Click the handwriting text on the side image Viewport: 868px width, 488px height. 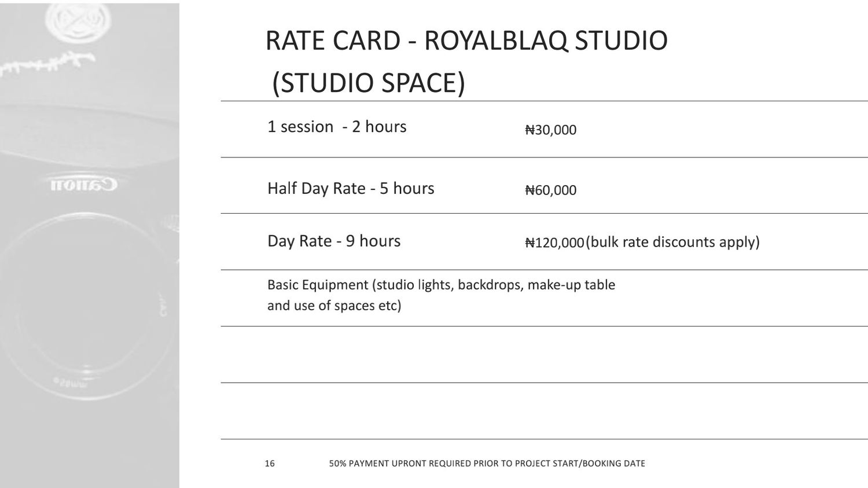47,63
